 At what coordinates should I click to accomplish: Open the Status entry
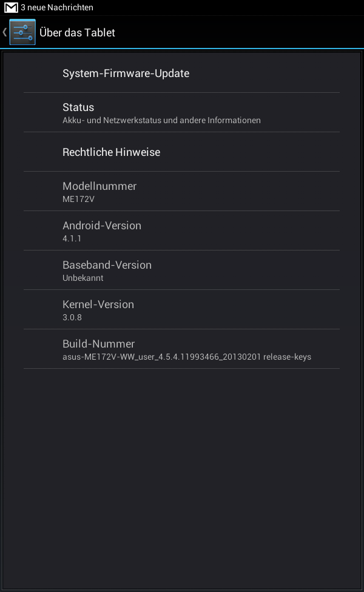click(x=78, y=107)
